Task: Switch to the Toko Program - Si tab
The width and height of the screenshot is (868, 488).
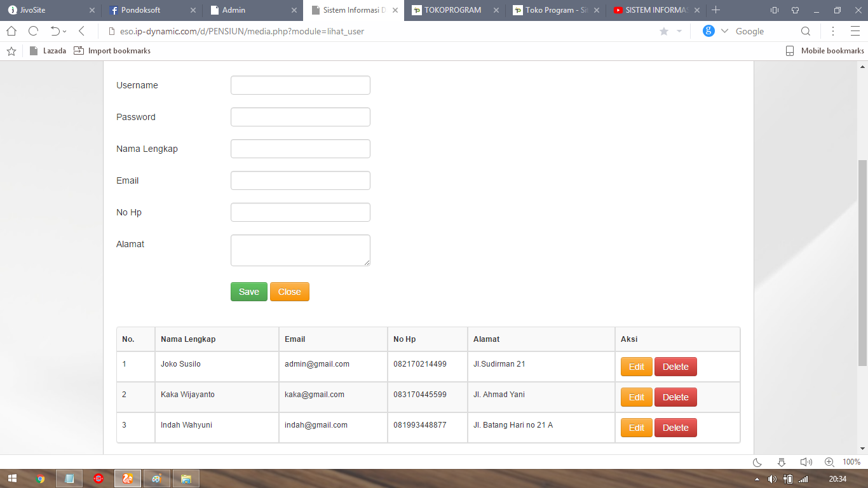Action: point(555,10)
